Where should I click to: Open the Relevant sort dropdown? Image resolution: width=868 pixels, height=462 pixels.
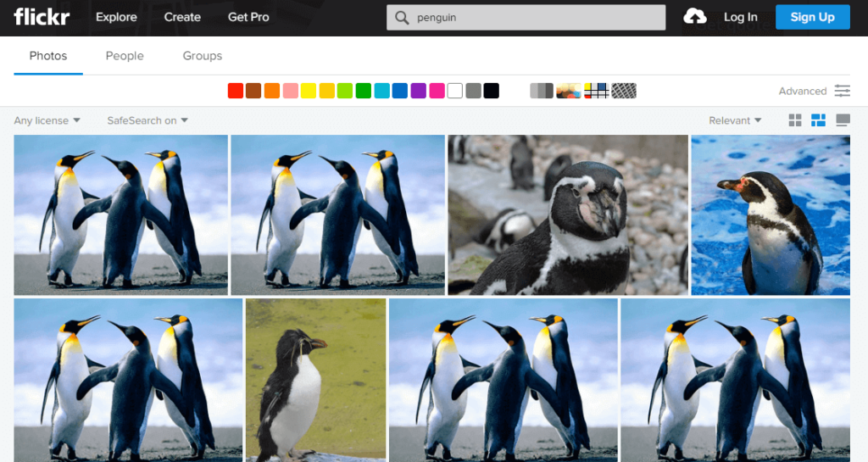(735, 120)
